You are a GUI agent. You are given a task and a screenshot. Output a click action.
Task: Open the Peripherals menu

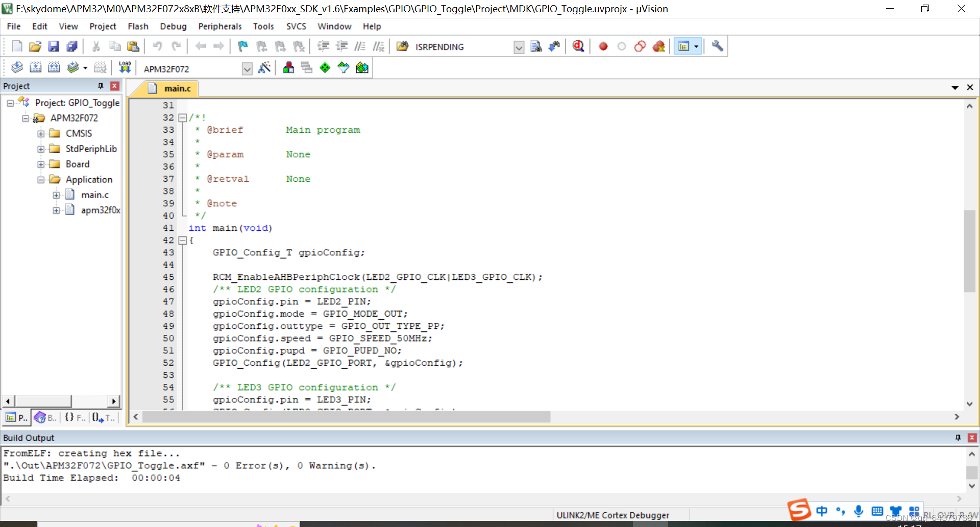tap(219, 26)
